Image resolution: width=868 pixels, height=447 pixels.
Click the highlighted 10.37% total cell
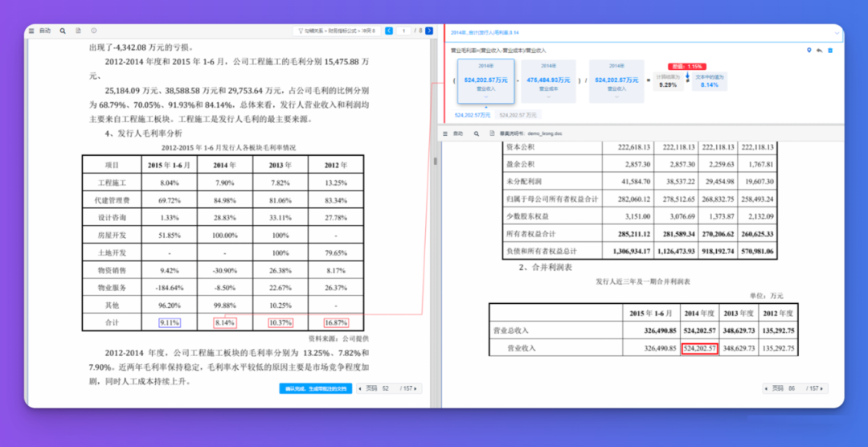(x=280, y=322)
